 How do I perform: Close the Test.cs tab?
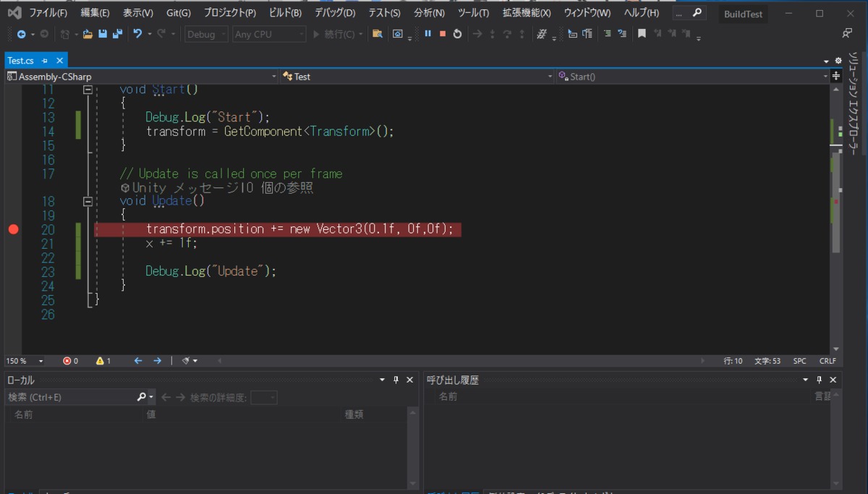pos(59,61)
